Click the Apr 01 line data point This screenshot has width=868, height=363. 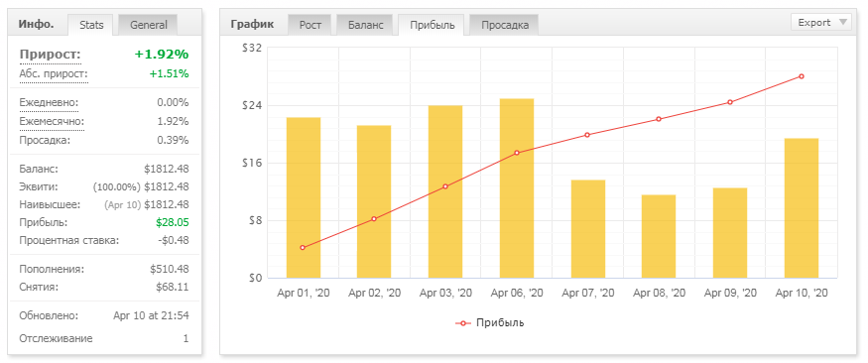303,247
